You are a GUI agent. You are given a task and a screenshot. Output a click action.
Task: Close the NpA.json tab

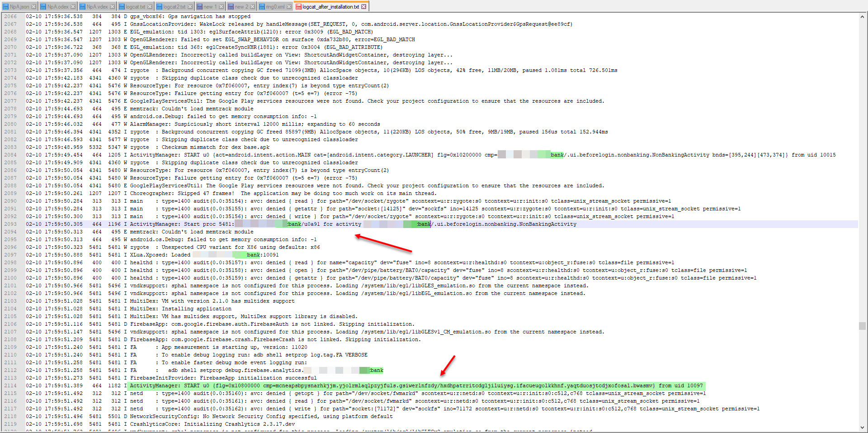[x=33, y=7]
